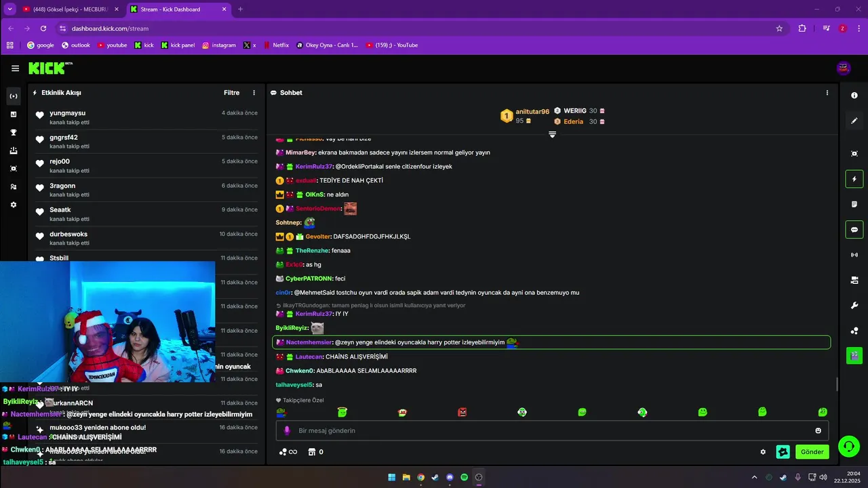Viewport: 868px width, 488px height.
Task: Open the settings gear in the left sidebar
Action: [14, 205]
